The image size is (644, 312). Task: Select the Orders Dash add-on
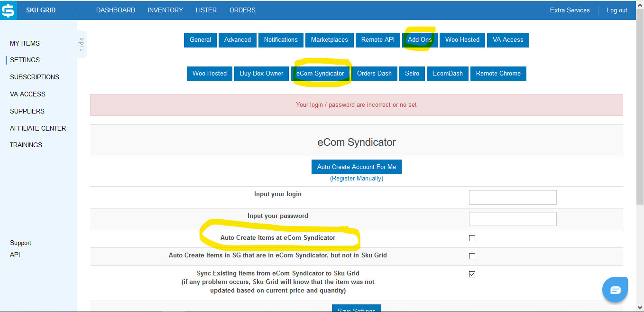click(374, 74)
